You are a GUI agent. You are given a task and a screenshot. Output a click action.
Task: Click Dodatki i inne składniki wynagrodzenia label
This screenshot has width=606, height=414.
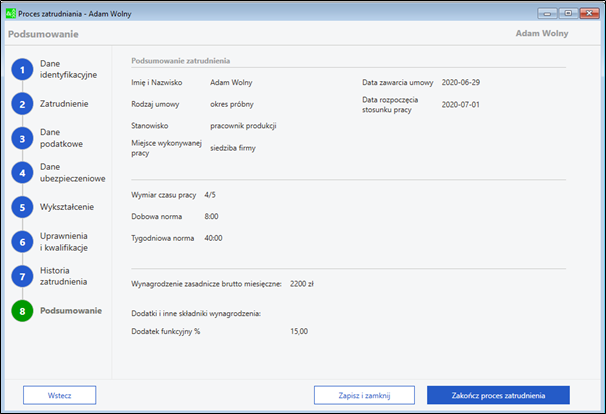pyautogui.click(x=196, y=313)
